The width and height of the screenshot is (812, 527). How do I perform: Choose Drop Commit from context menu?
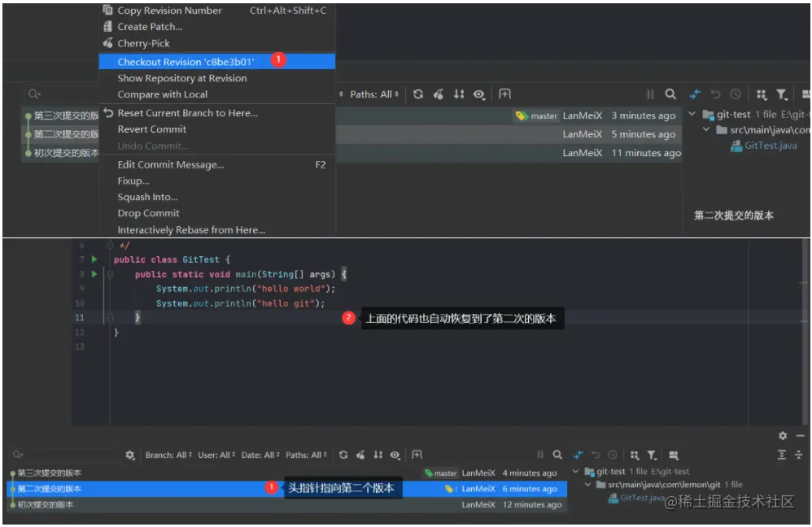[x=217, y=213]
